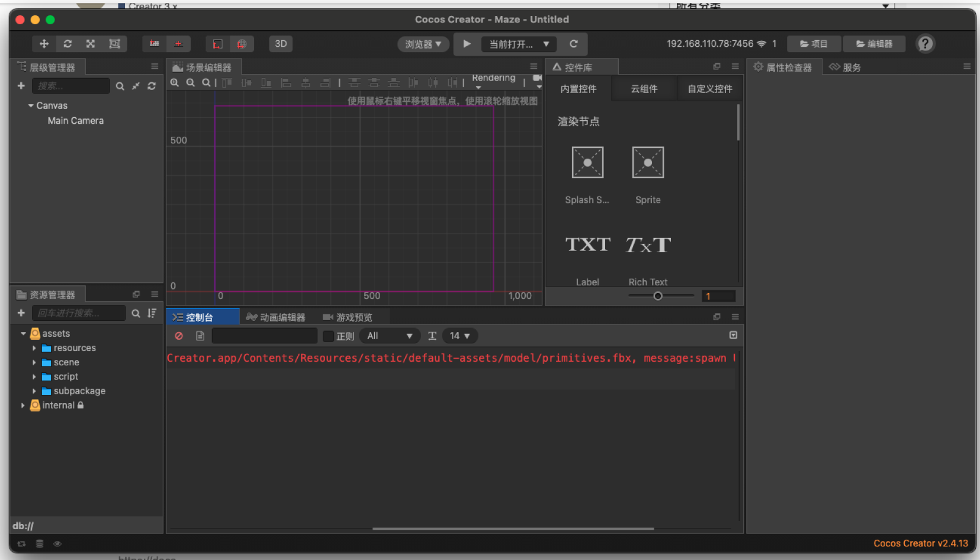Collapse the Canvas node
Image resolution: width=980 pixels, height=560 pixels.
pyautogui.click(x=31, y=105)
